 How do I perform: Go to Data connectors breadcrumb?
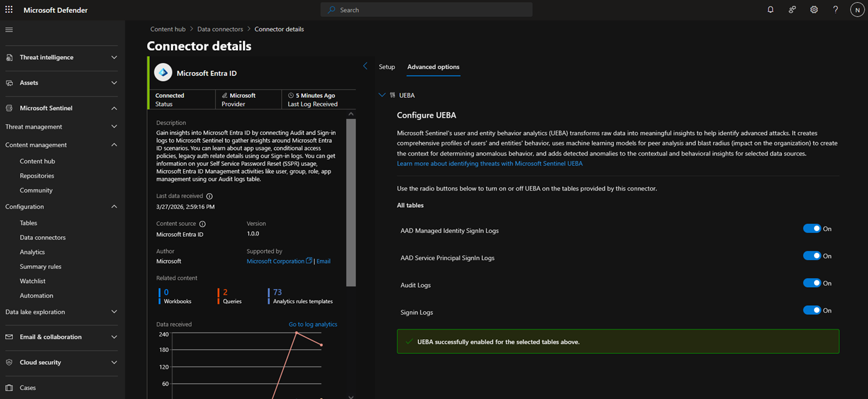point(220,29)
